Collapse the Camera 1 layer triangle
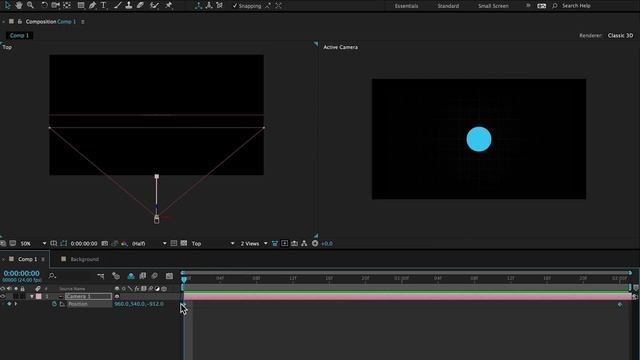Viewport: 640px width, 360px height. pyautogui.click(x=31, y=296)
